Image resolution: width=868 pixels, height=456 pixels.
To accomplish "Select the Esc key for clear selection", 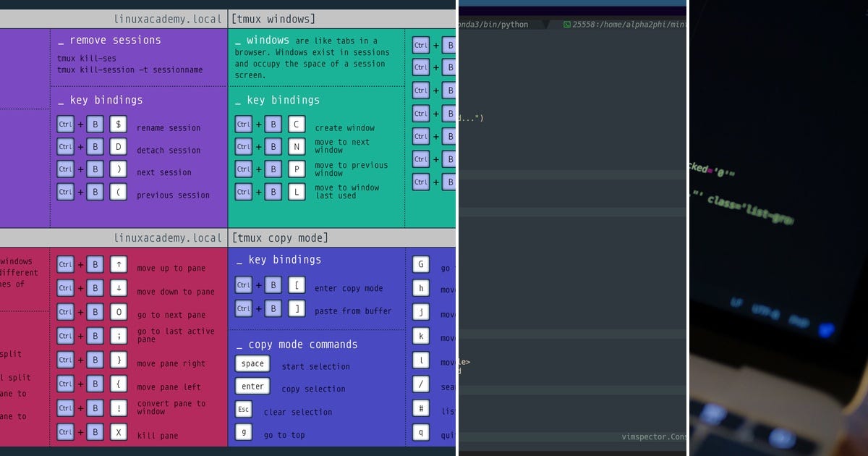I will coord(244,409).
